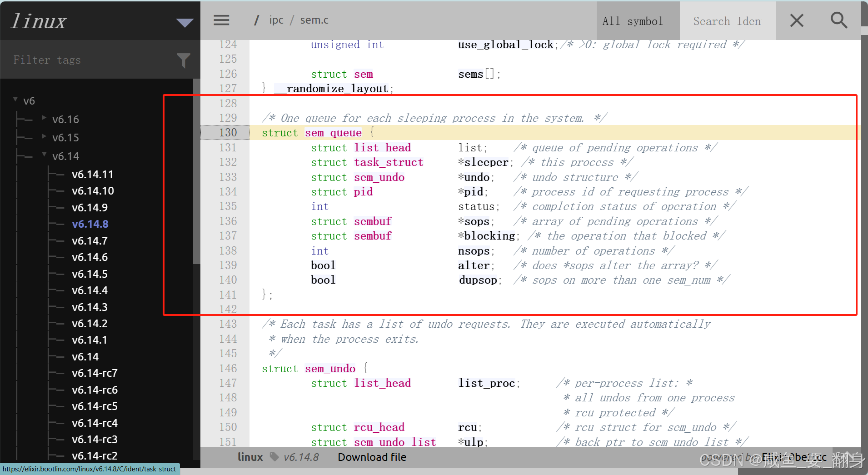This screenshot has height=475, width=868.
Task: Select version v6.14-rc2
Action: (x=95, y=456)
